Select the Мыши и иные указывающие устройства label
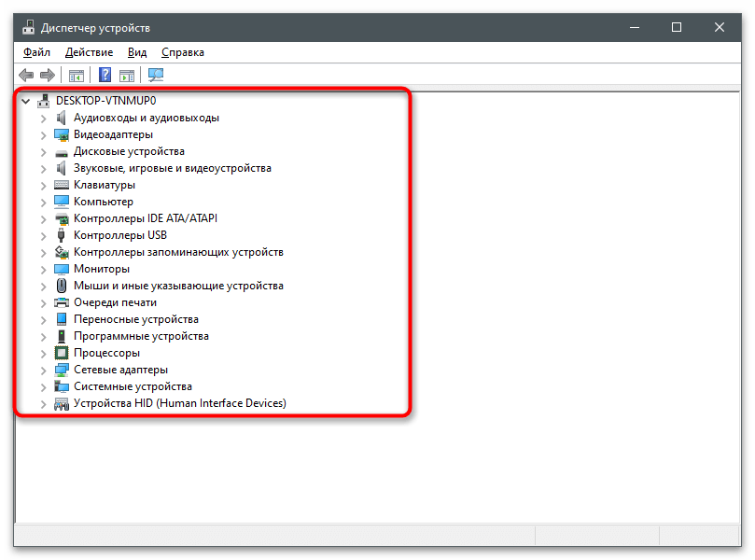Image resolution: width=755 pixels, height=560 pixels. (x=178, y=286)
